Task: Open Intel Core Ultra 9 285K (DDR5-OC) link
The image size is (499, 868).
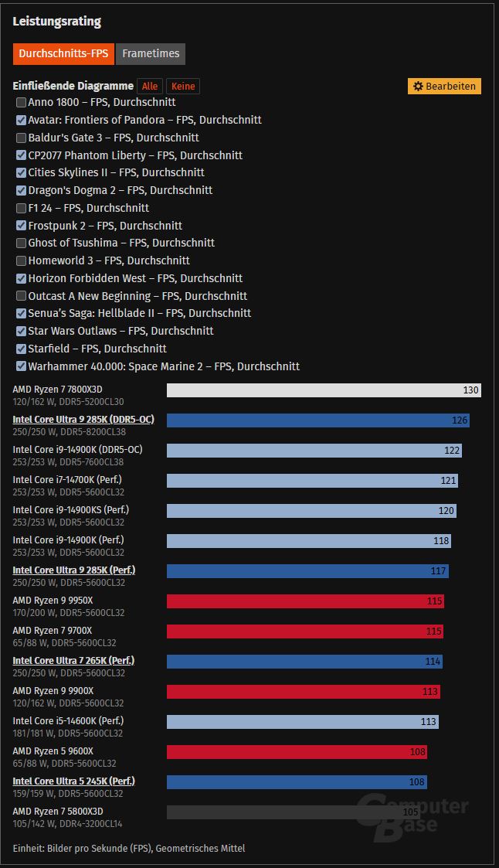Action: (x=83, y=420)
